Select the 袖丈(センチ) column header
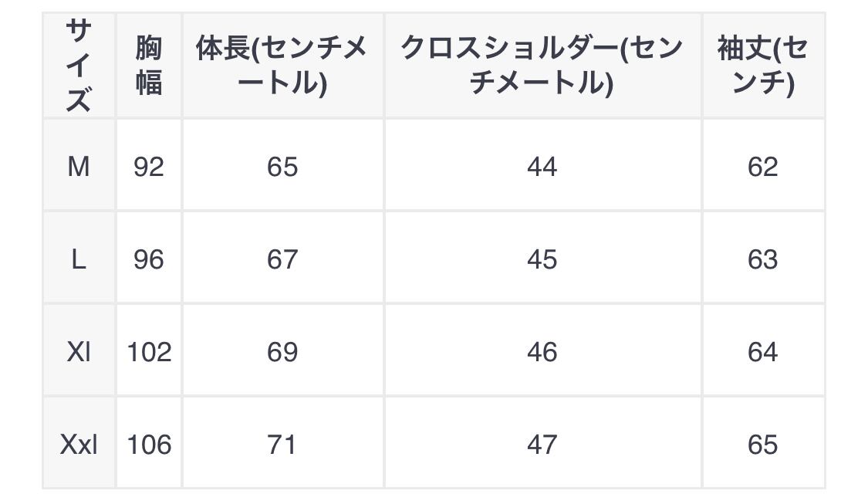The image size is (868, 494). click(x=762, y=66)
